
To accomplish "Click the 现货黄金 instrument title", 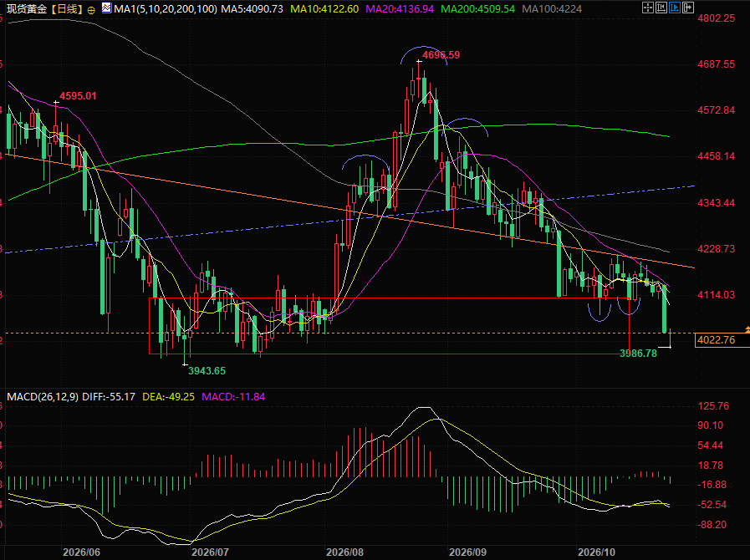I will [x=27, y=9].
